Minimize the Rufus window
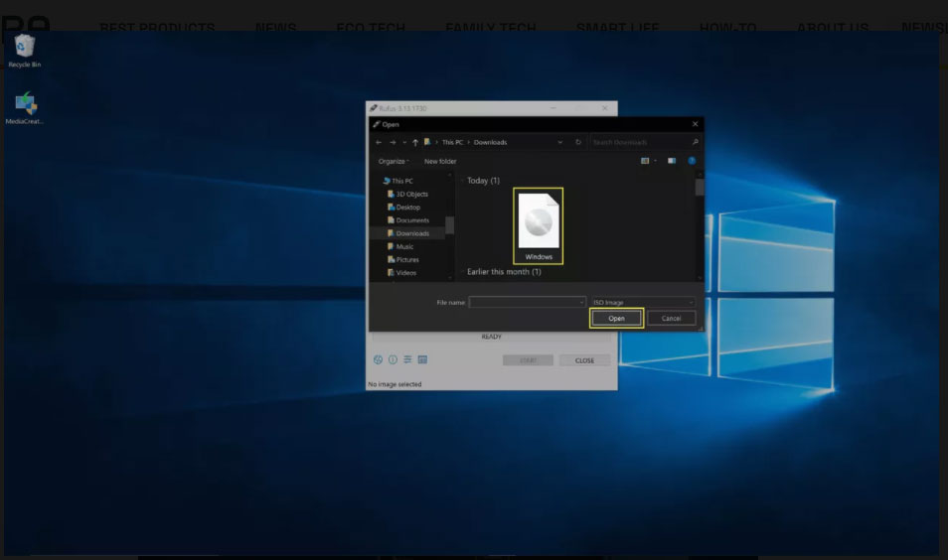Screen dimensions: 948x560 coord(553,108)
